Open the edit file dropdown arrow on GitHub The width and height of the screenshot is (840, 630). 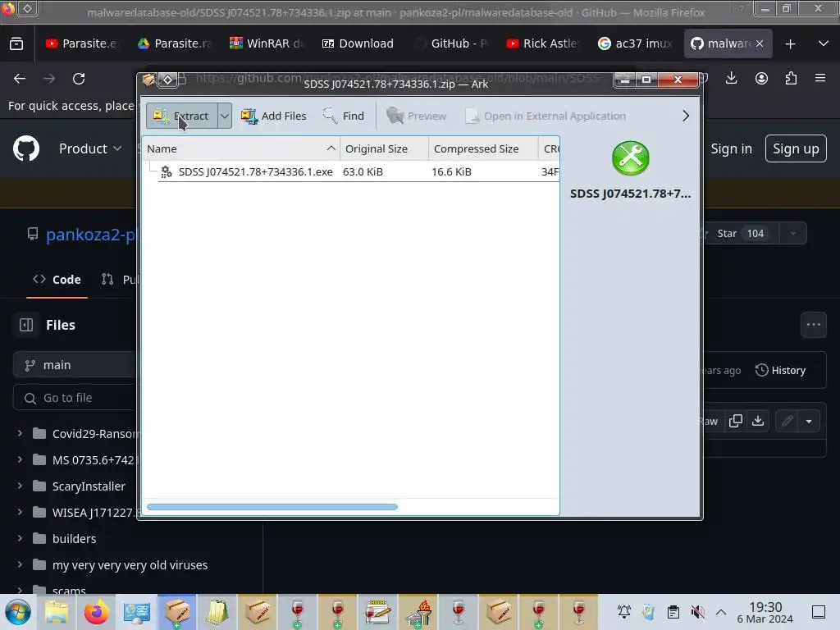pos(809,421)
